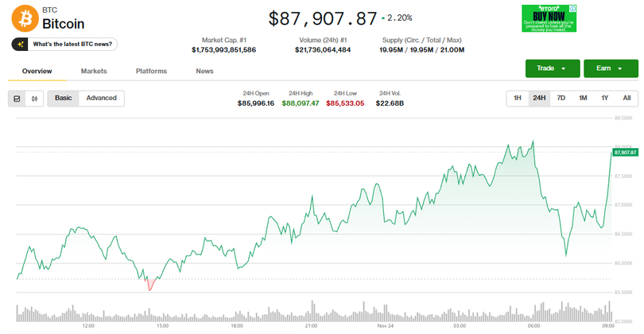The height and width of the screenshot is (334, 644).
Task: Switch to the Markets tab
Action: [94, 72]
